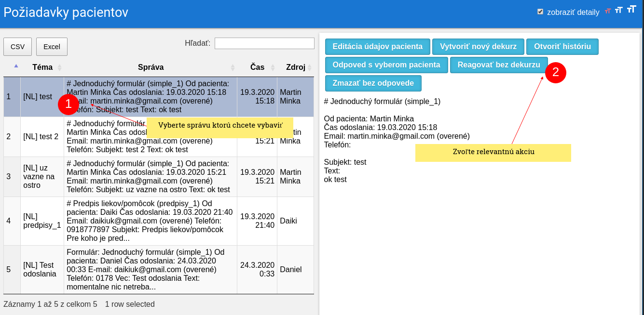The image size is (644, 315).
Task: Click the blue ascending sort arrow
Action: [16, 66]
